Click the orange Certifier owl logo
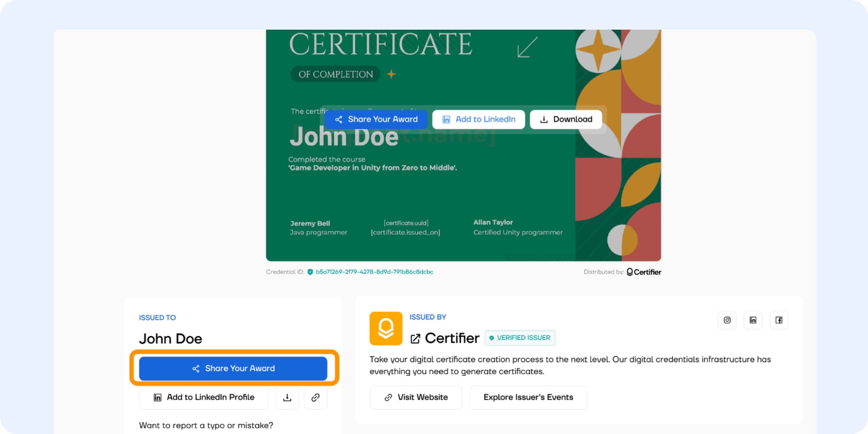Viewport: 868px width, 434px height. coord(386,329)
